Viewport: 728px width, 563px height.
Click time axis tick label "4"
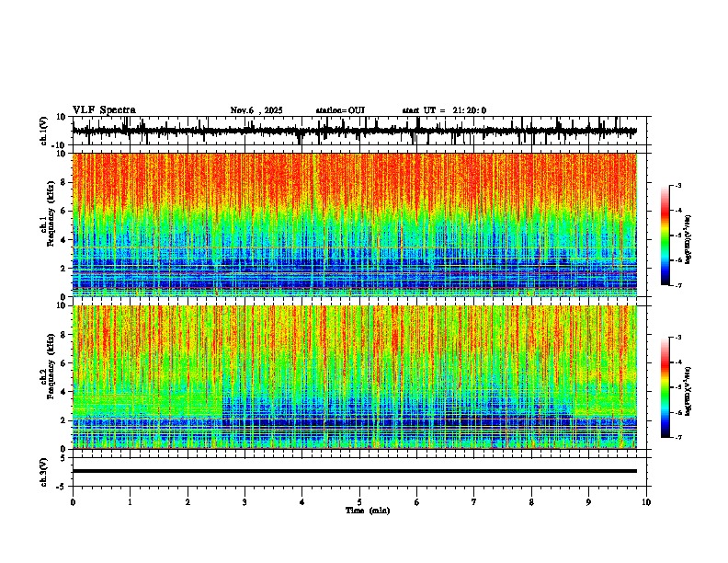[x=302, y=502]
